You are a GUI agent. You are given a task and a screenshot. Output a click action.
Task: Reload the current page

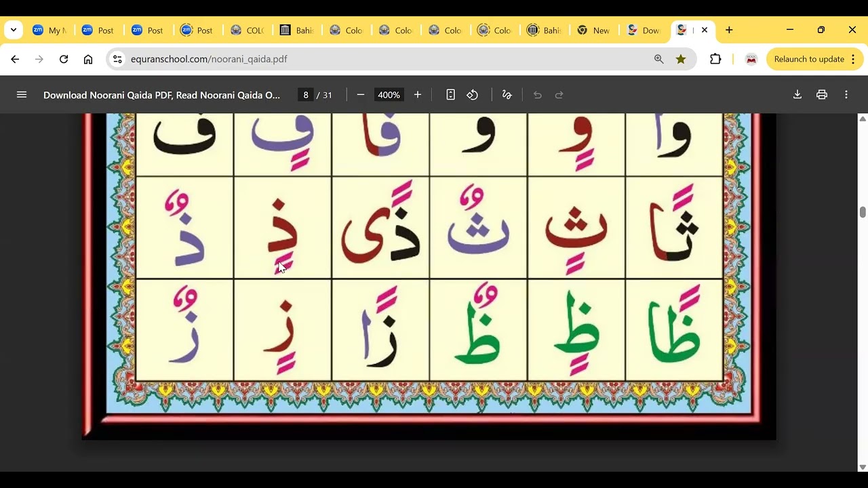click(x=64, y=59)
